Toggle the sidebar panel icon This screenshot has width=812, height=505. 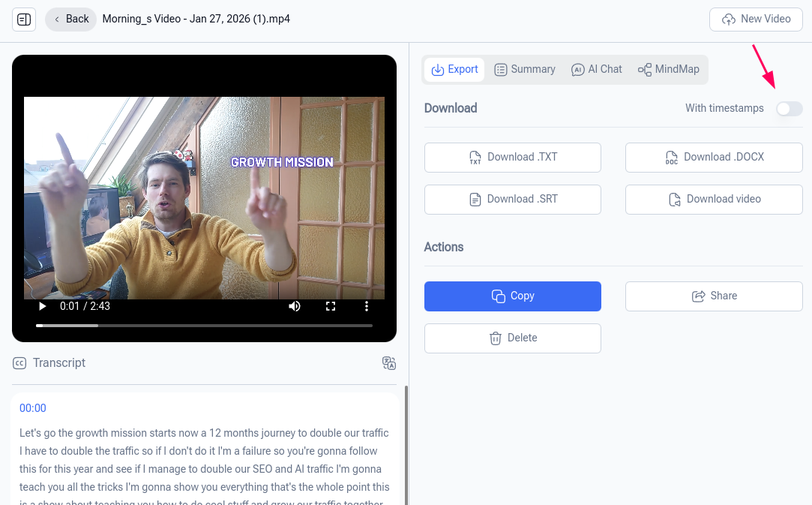[24, 20]
